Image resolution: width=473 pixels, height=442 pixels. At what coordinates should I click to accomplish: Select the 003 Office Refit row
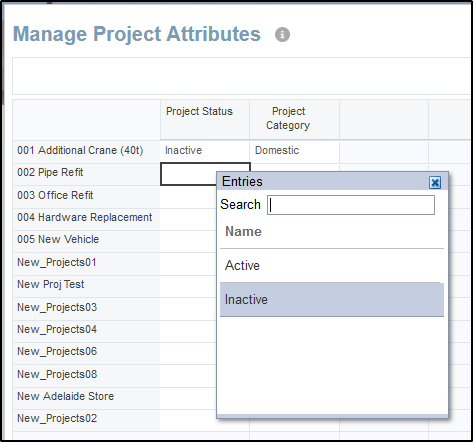pyautogui.click(x=86, y=195)
